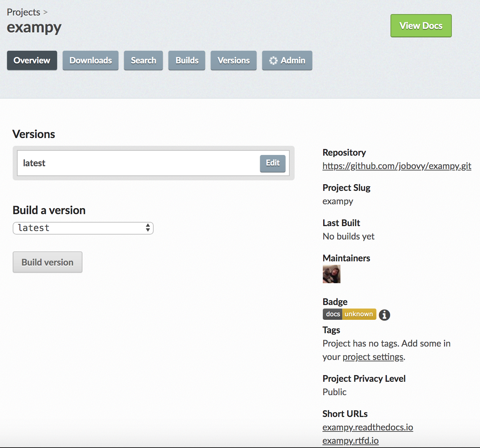
Task: Click the latest version name
Action: [x=34, y=163]
